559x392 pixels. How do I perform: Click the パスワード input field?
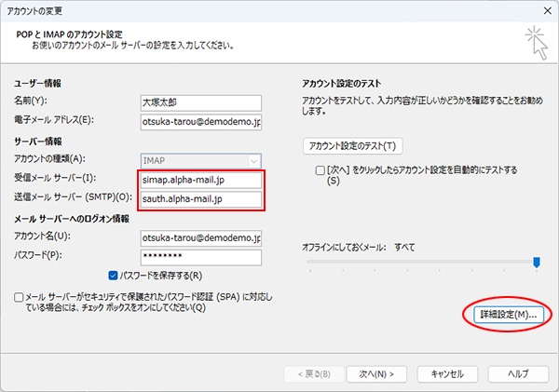tap(199, 256)
